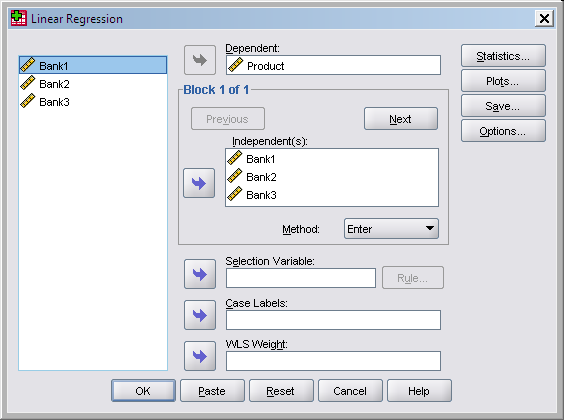Open the Save dialog
Image resolution: width=564 pixels, height=420 pixels.
pyautogui.click(x=503, y=106)
